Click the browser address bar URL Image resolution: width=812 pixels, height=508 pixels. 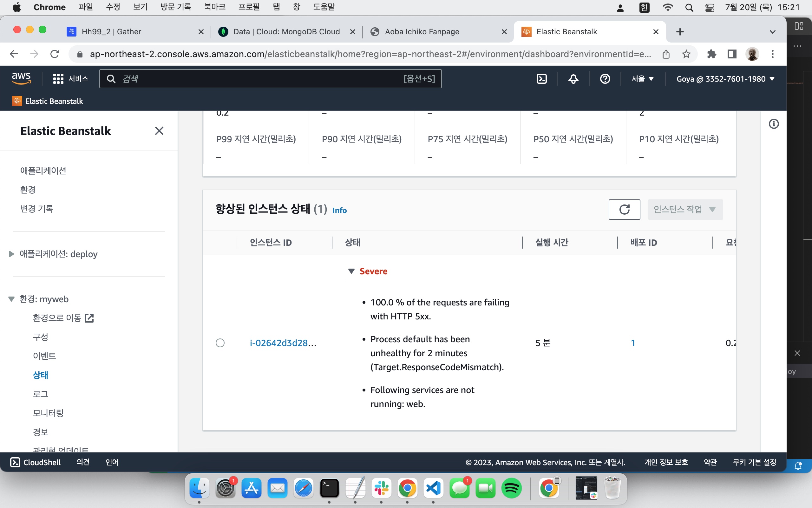tap(370, 54)
